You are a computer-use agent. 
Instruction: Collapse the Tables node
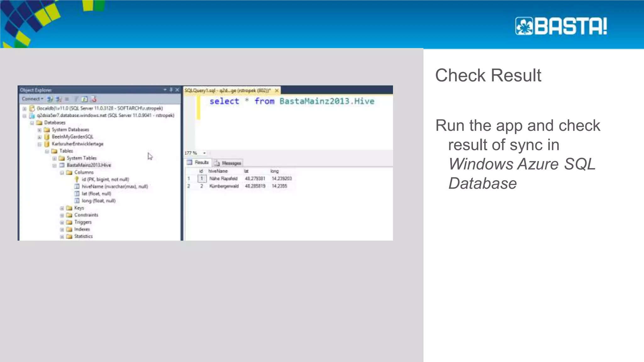[x=47, y=151]
